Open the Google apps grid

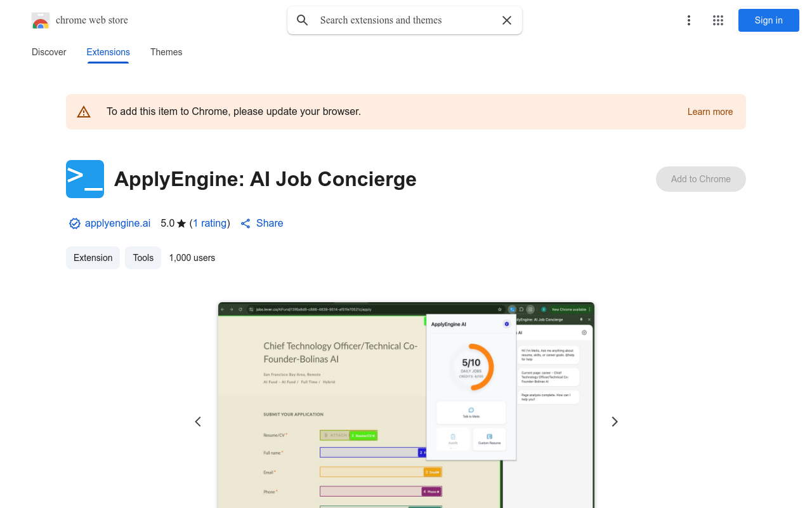(x=718, y=20)
